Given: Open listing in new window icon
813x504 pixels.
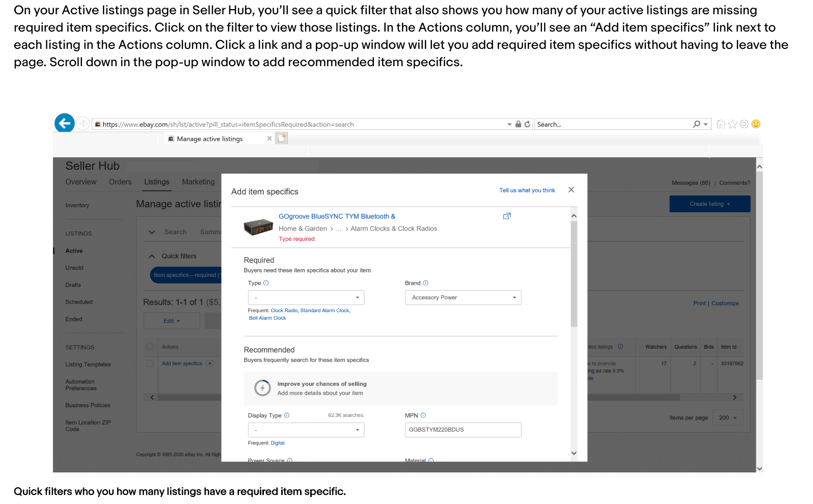Looking at the screenshot, I should 507,216.
